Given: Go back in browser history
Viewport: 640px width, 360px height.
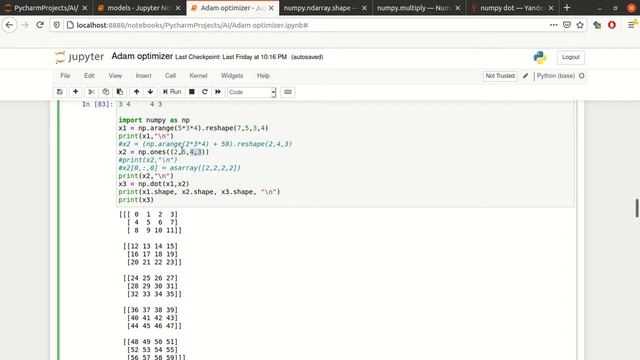Looking at the screenshot, I should coord(9,25).
